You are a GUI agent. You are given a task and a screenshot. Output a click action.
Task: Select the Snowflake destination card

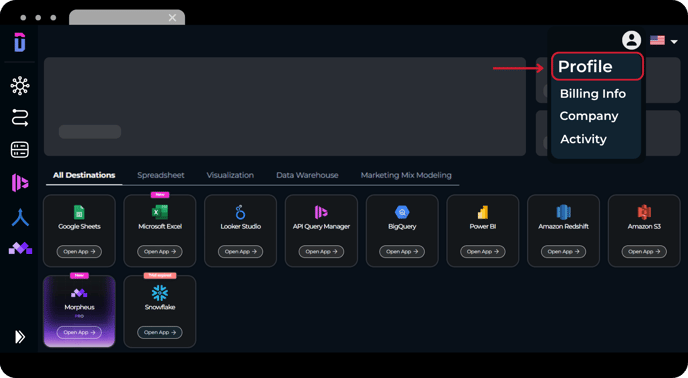coord(160,311)
